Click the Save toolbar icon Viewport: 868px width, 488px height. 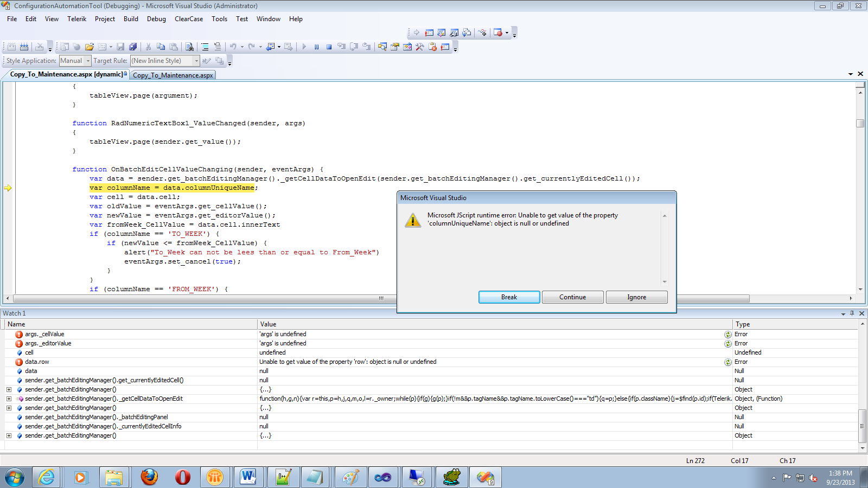pyautogui.click(x=120, y=47)
